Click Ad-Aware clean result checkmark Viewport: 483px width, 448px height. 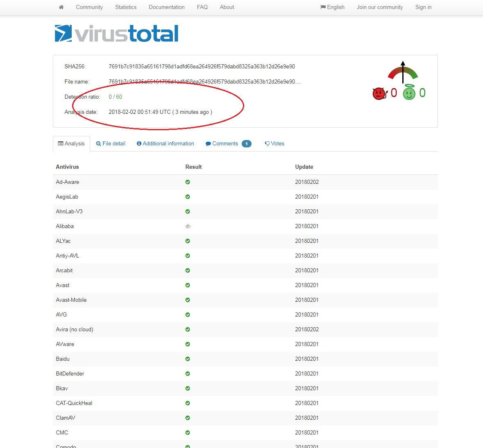click(x=188, y=182)
